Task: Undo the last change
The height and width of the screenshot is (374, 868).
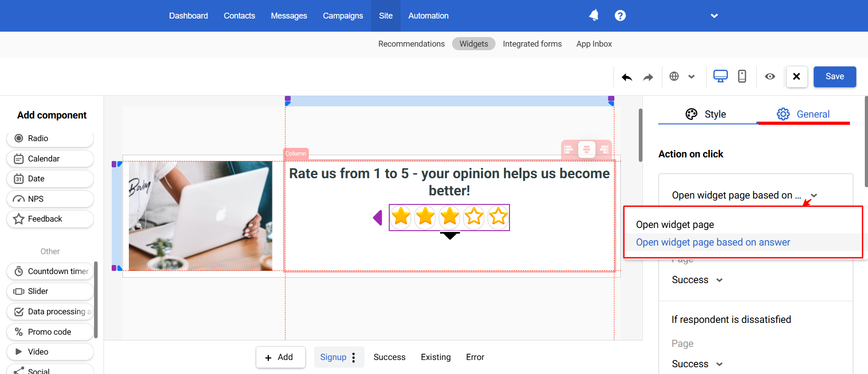Action: [627, 77]
